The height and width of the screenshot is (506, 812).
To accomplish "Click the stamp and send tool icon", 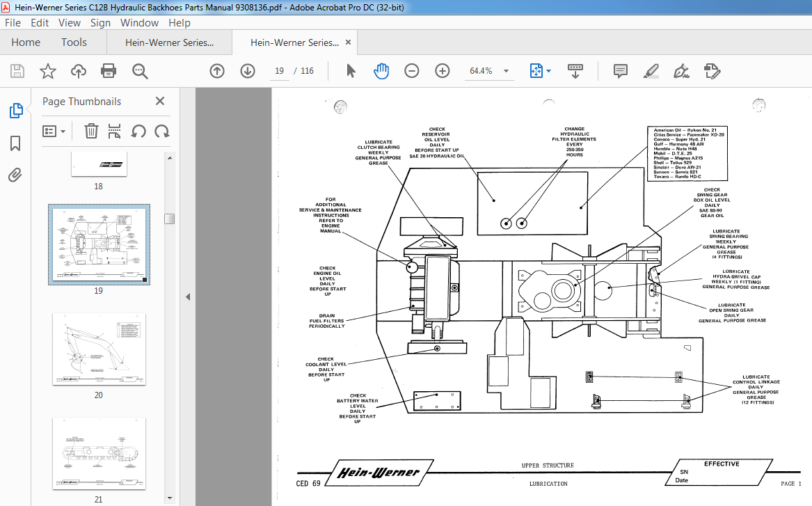I will (712, 71).
